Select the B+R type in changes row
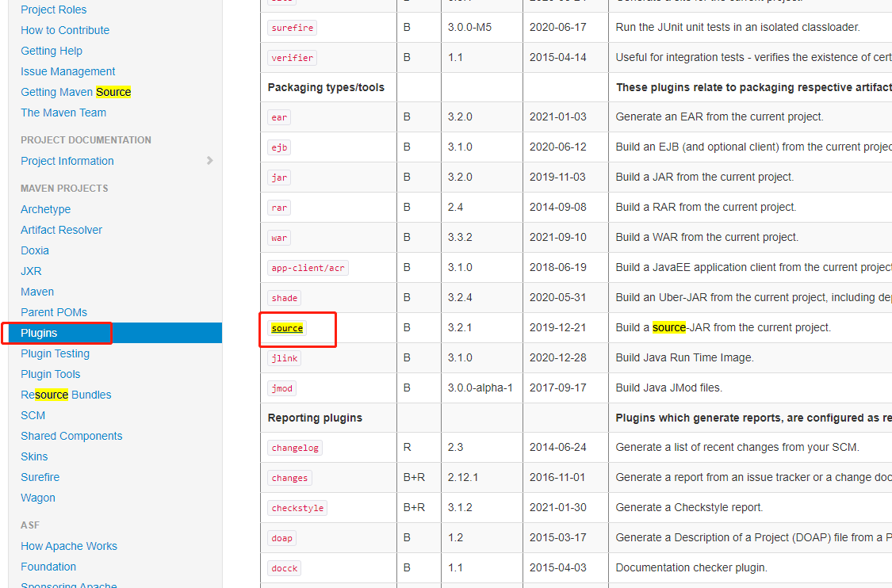 [x=414, y=478]
